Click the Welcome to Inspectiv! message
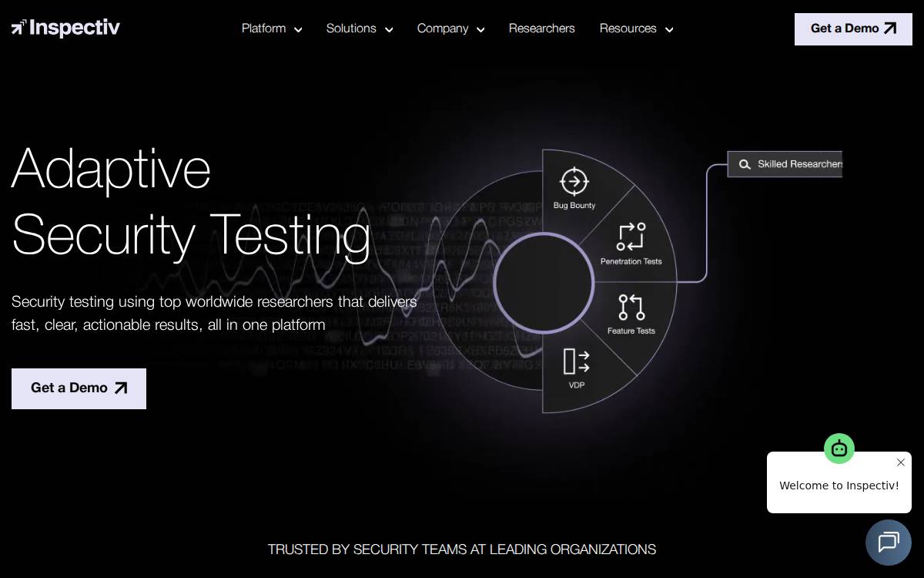The height and width of the screenshot is (578, 924). pos(839,486)
